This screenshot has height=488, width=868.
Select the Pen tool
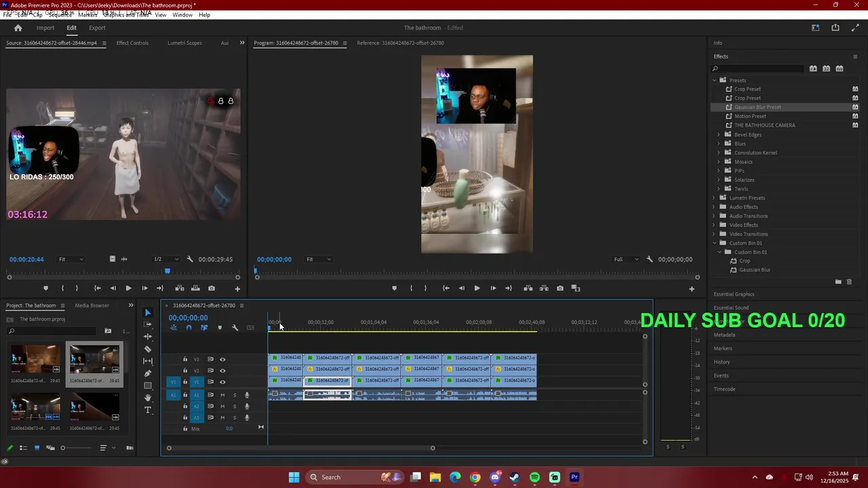pyautogui.click(x=148, y=373)
